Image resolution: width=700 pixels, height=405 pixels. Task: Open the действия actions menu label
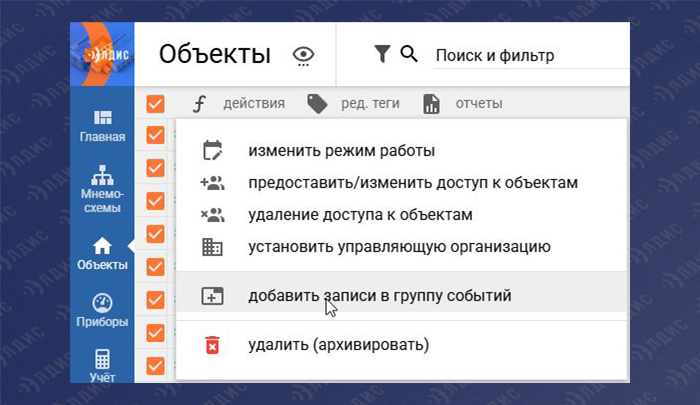(254, 104)
